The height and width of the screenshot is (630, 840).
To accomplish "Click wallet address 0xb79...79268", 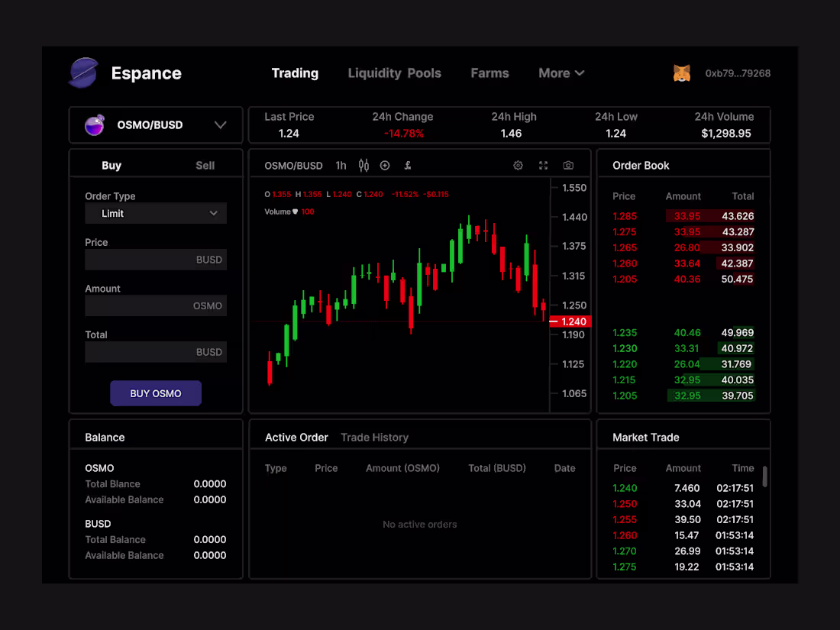I will tap(738, 73).
